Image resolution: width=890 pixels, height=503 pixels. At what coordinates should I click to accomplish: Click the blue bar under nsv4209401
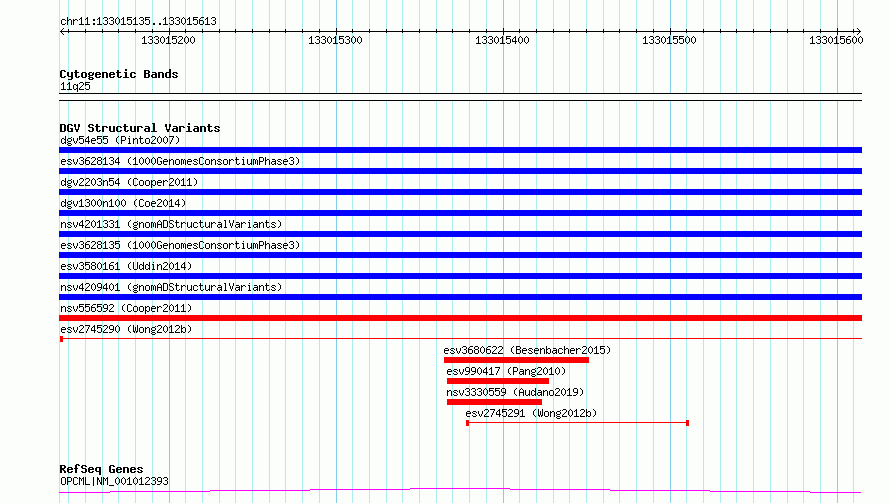460,297
